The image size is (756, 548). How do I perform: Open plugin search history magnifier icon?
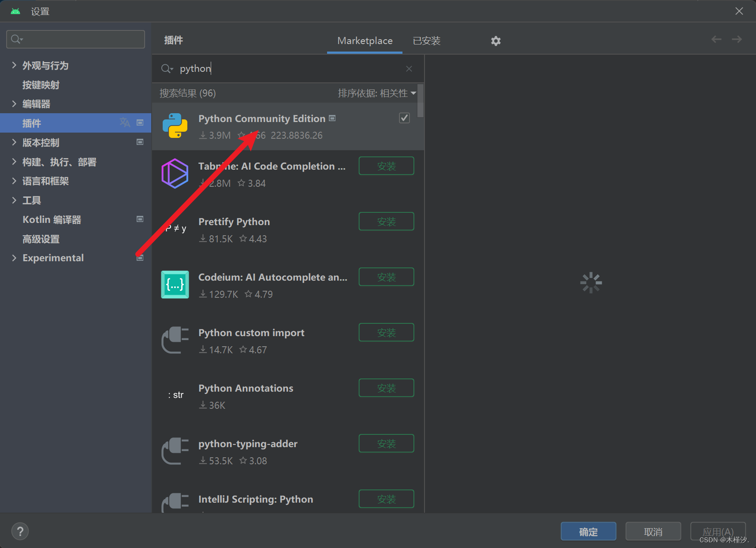tap(167, 69)
